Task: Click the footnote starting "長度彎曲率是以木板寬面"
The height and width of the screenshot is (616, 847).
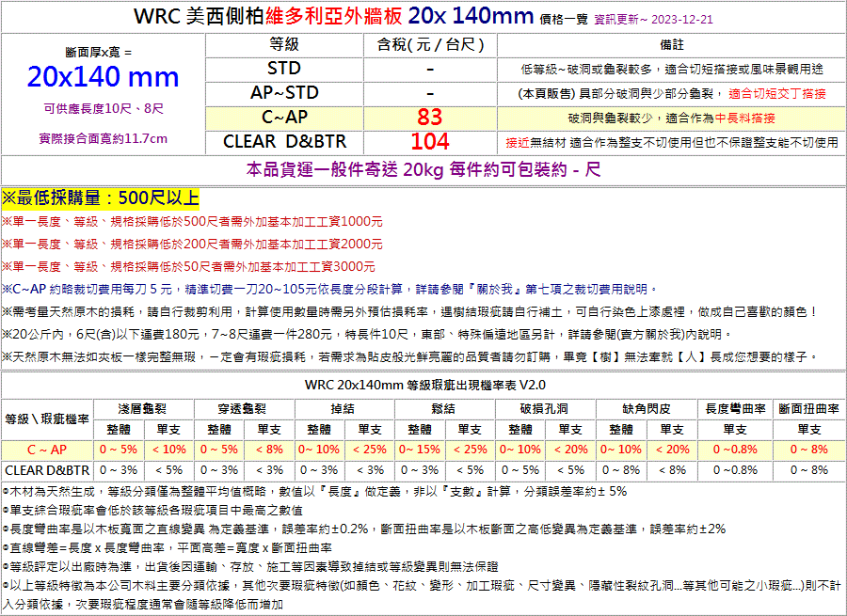Action: [x=364, y=529]
